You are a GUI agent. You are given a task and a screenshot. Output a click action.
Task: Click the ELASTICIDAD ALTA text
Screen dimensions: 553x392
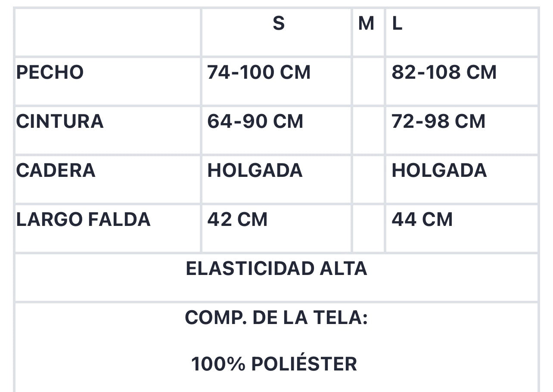point(276,269)
